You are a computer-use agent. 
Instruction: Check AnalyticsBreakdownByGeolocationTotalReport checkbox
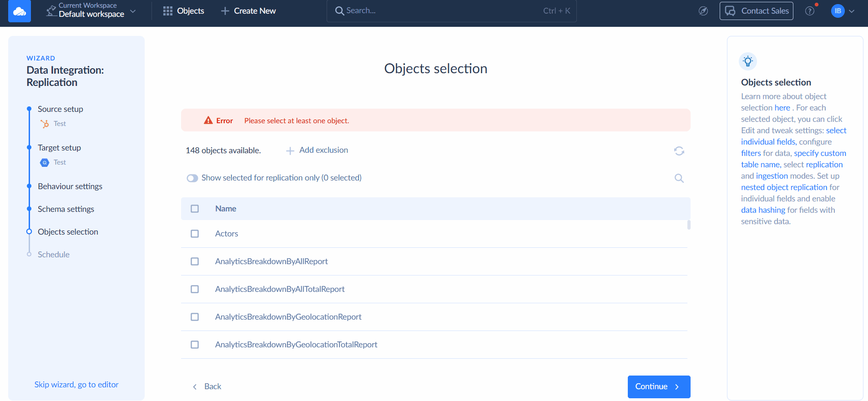click(195, 345)
